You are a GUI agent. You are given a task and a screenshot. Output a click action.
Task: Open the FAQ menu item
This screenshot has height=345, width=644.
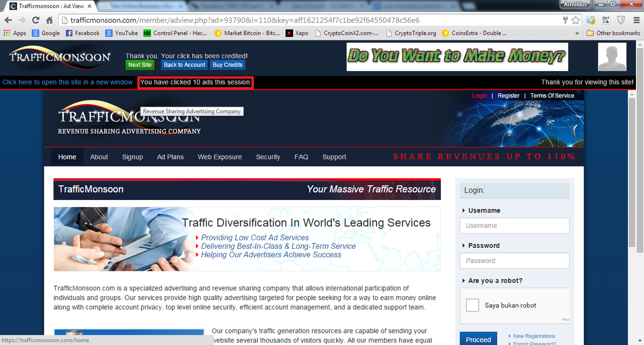point(301,157)
